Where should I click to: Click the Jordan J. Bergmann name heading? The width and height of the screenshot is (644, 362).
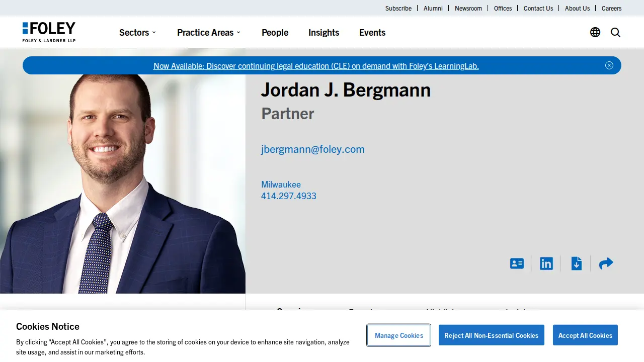click(346, 89)
